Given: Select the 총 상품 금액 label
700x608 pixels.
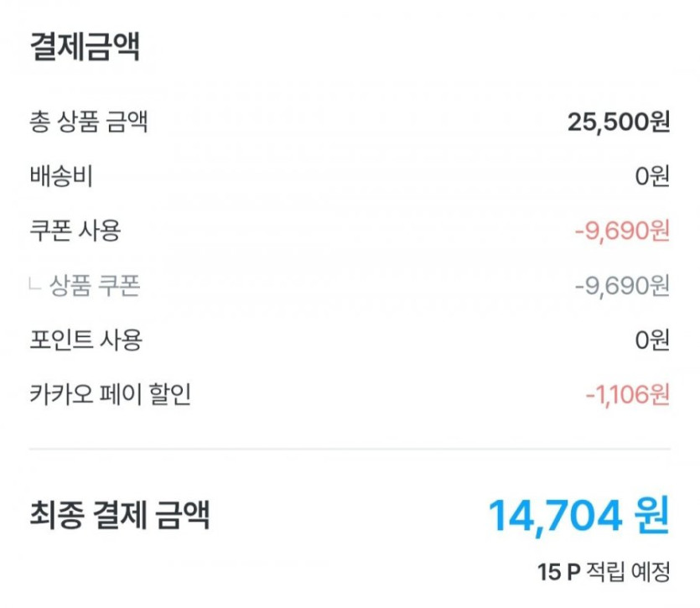Looking at the screenshot, I should pos(89,123).
